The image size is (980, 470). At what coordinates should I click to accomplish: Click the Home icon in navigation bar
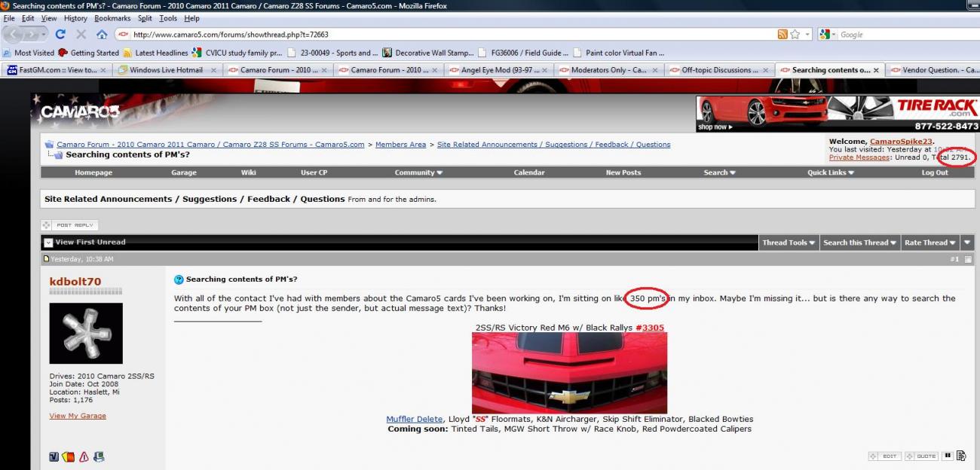101,35
